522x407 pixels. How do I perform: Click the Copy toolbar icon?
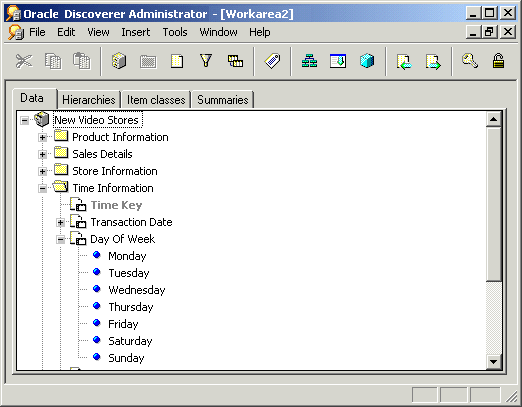pyautogui.click(x=53, y=61)
